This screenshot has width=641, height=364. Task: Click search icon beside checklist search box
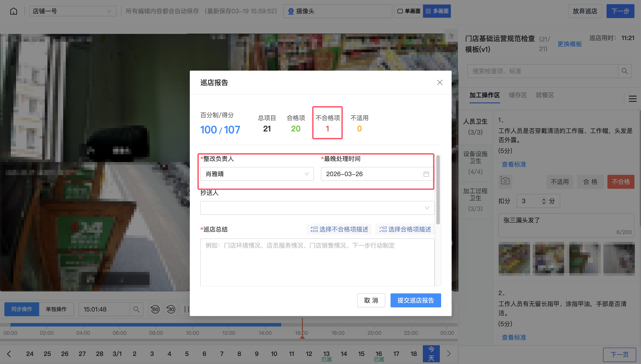pos(624,71)
